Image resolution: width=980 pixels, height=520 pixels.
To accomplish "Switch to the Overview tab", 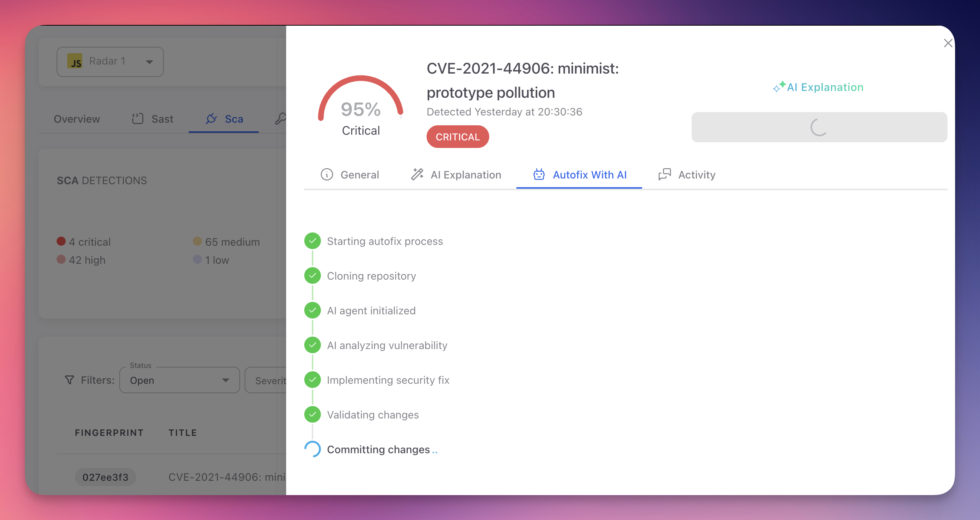I will tap(77, 119).
